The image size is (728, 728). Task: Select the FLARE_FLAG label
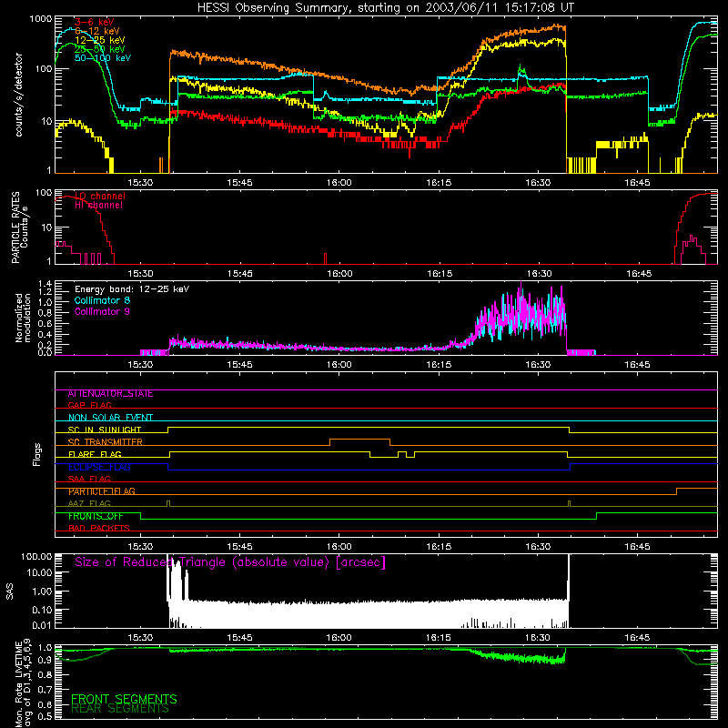pos(95,454)
